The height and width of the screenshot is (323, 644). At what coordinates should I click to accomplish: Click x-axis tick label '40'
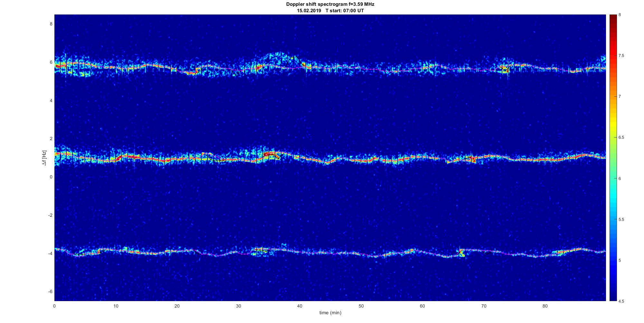click(x=299, y=306)
